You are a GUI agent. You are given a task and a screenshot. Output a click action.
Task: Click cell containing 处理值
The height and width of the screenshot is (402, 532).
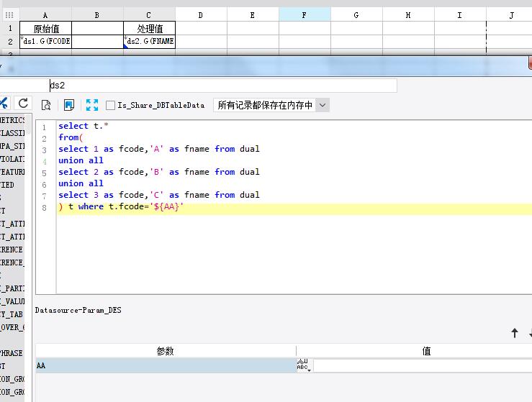coord(149,28)
